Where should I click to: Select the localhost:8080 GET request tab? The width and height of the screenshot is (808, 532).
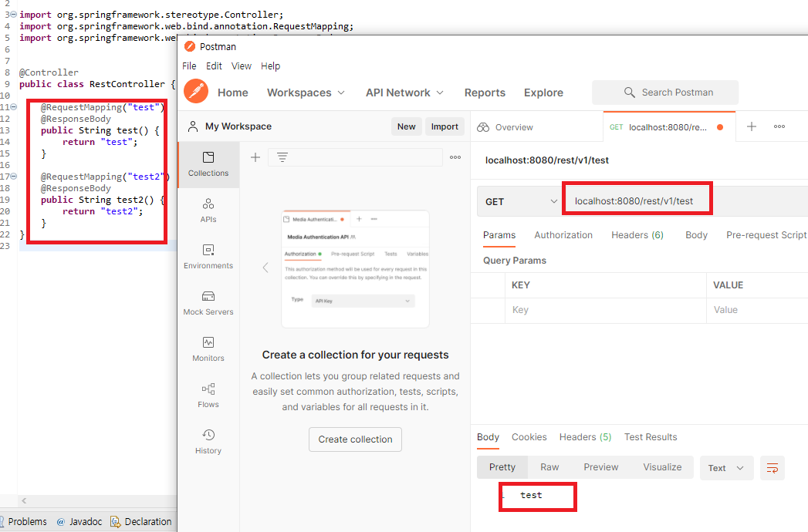tap(669, 126)
